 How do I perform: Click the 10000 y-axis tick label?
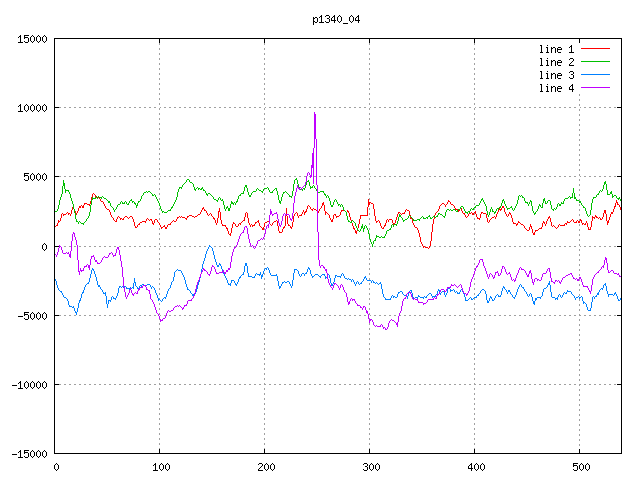30,108
